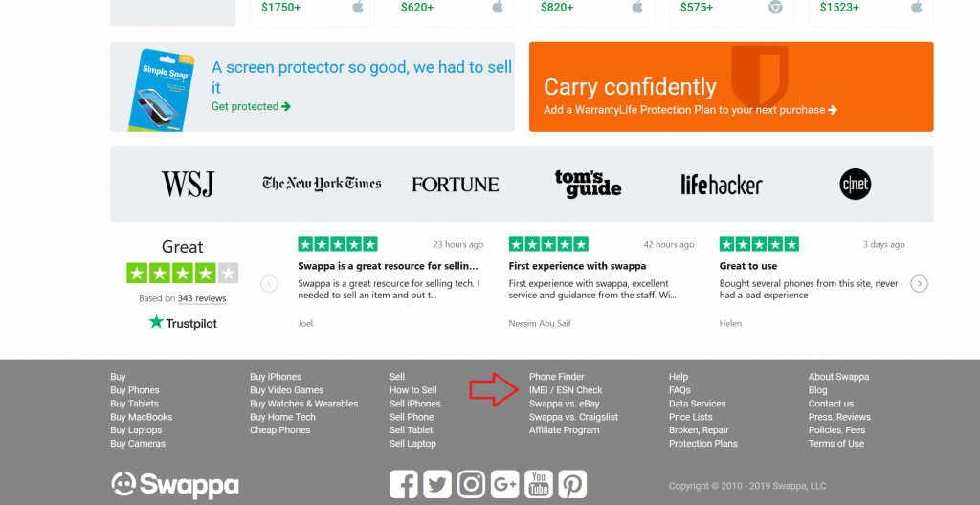Click Buy Home Tech footer link
Viewport: 980px width, 505px height.
pyautogui.click(x=282, y=417)
